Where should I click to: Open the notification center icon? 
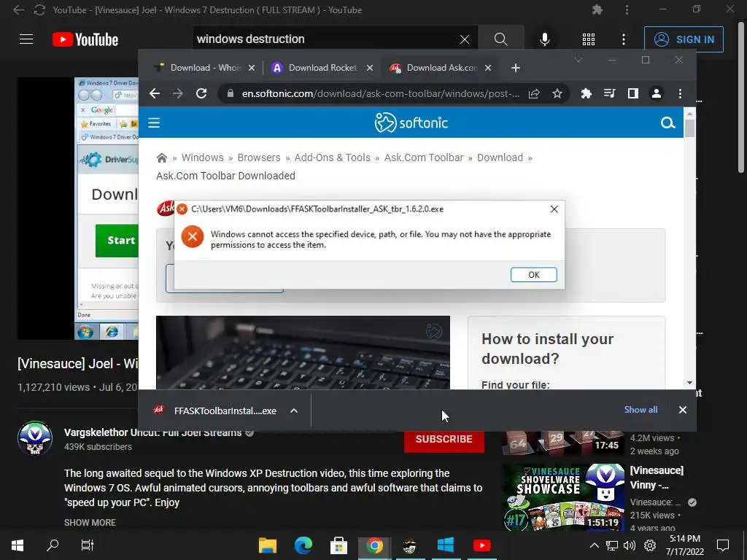pyautogui.click(x=723, y=545)
